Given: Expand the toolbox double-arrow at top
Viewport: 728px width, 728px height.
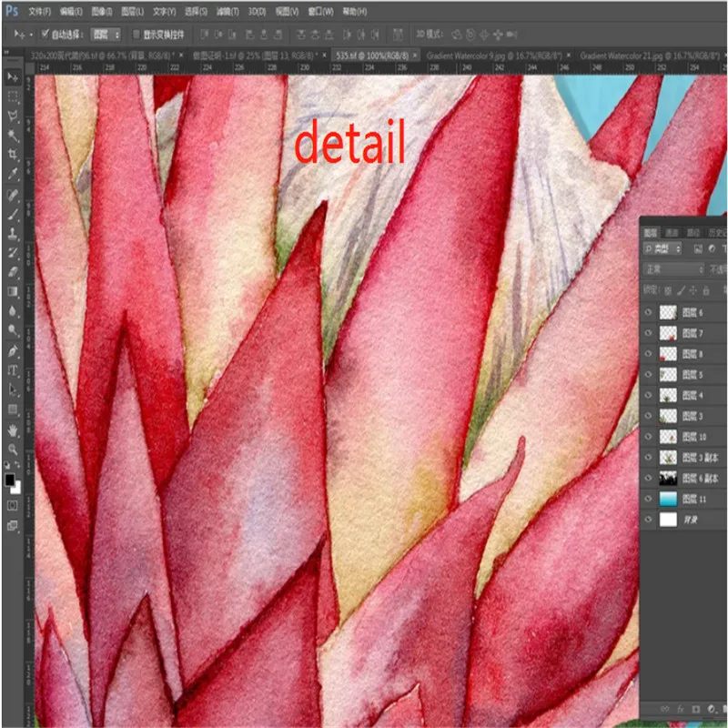Looking at the screenshot, I should [6, 53].
